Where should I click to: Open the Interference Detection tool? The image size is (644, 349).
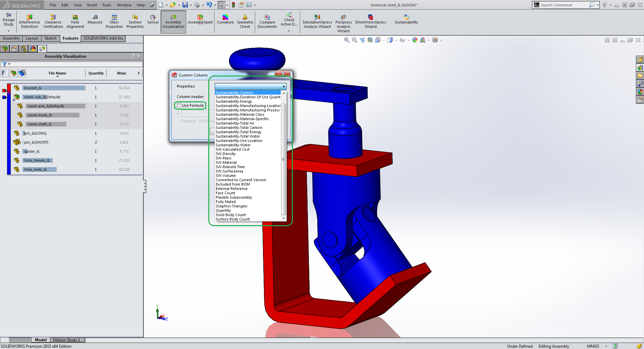point(30,21)
